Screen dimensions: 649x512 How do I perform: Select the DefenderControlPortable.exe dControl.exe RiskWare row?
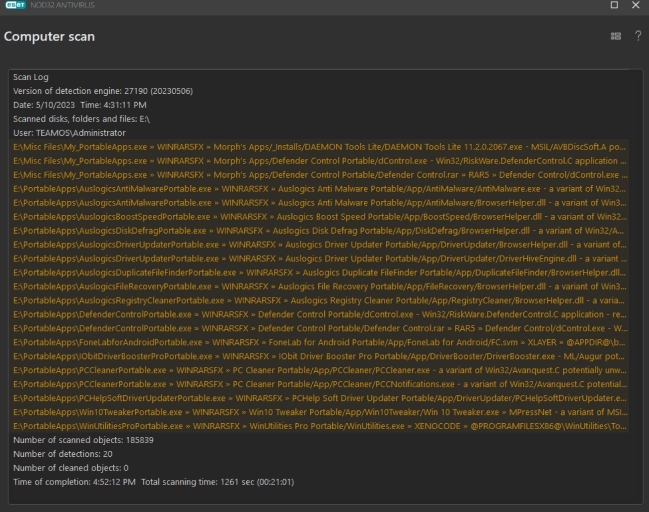coord(320,314)
